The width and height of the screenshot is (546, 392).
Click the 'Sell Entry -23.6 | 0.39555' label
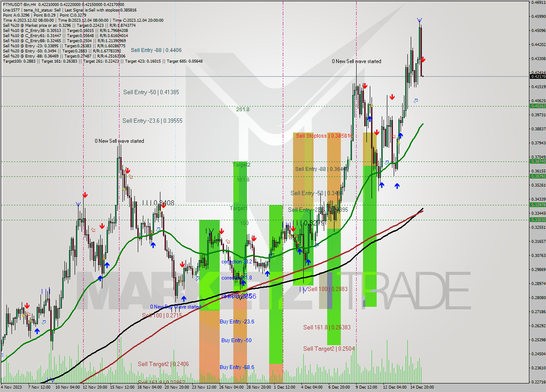(x=152, y=121)
